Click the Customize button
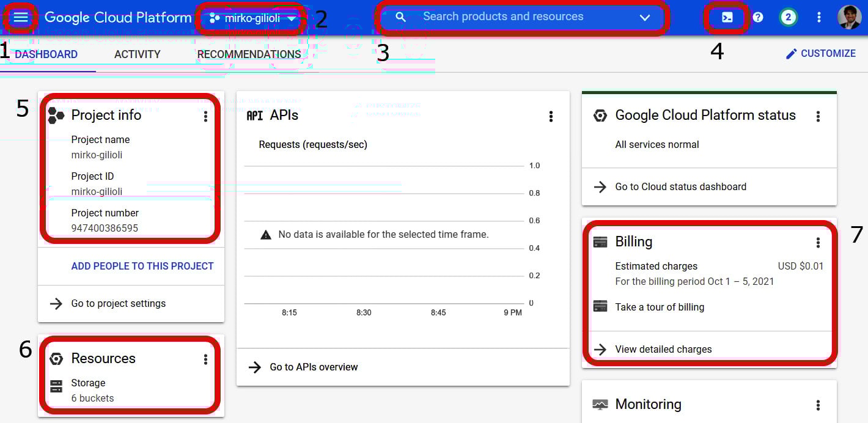 pyautogui.click(x=820, y=54)
